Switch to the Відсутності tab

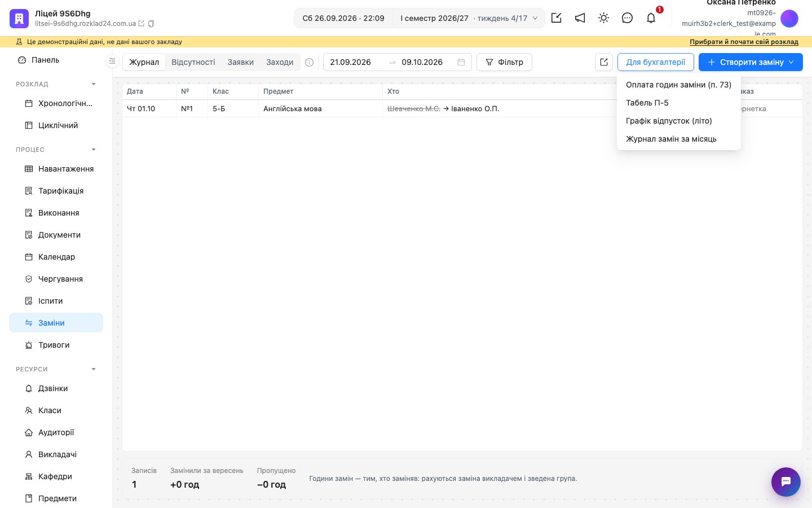(x=193, y=62)
